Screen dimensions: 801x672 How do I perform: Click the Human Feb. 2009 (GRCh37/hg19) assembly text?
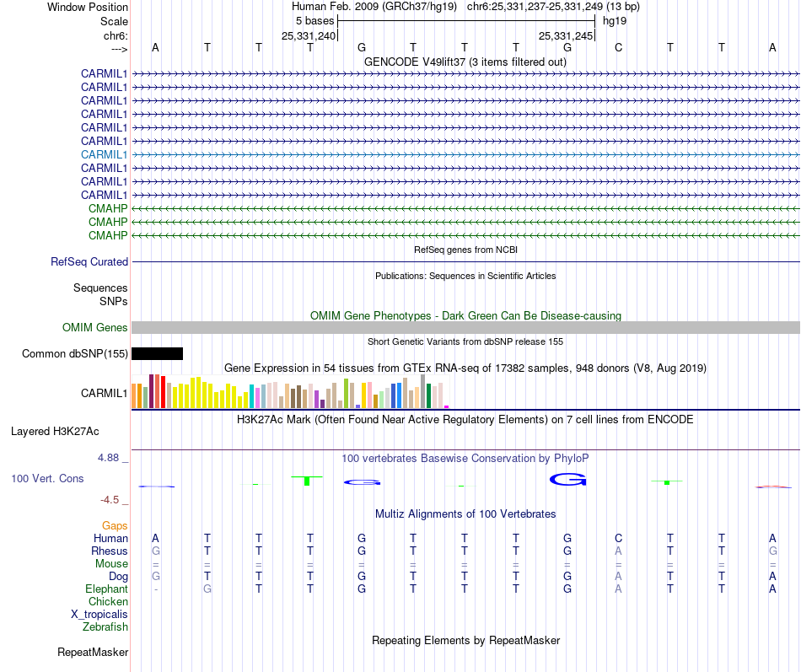[374, 7]
